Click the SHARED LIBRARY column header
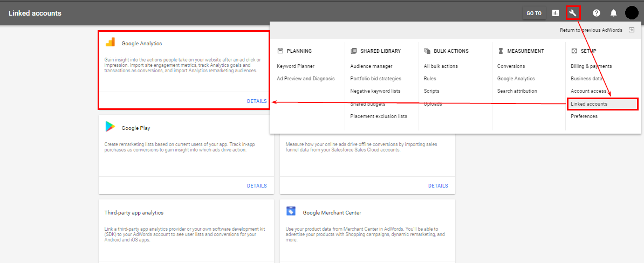Screen dimensions: 644x263 point(380,51)
